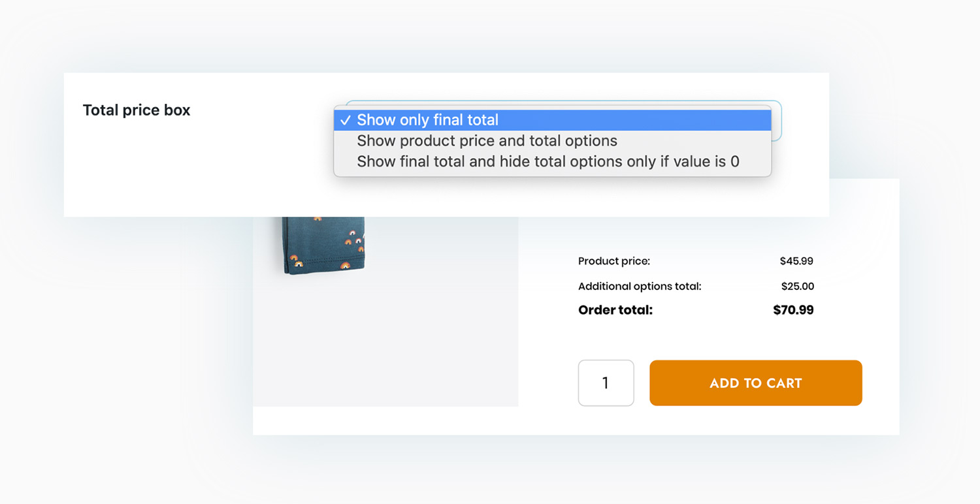Click the page background outside both panels

point(98,392)
